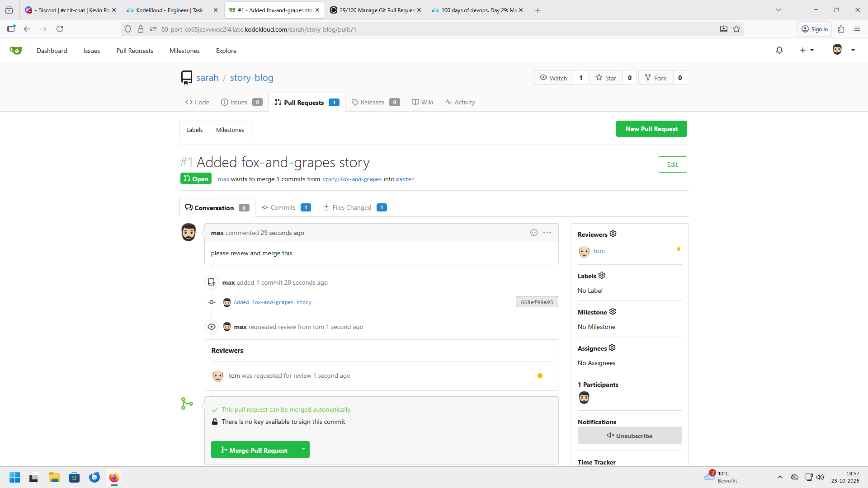
Task: Star the story-blog repository
Action: pyautogui.click(x=606, y=78)
